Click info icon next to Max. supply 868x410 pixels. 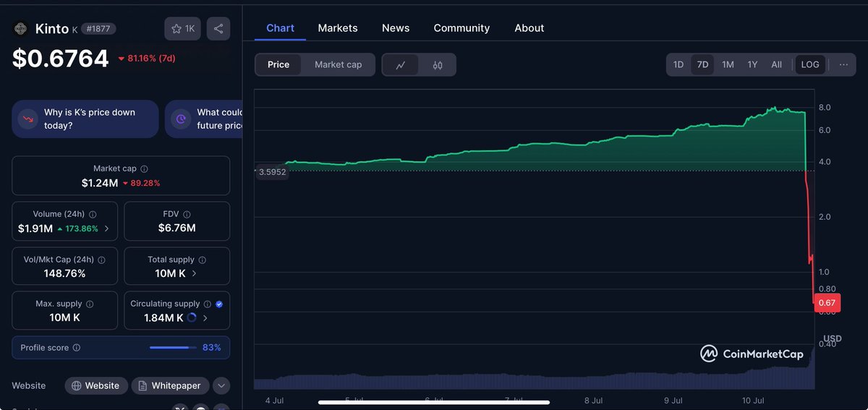pyautogui.click(x=90, y=304)
